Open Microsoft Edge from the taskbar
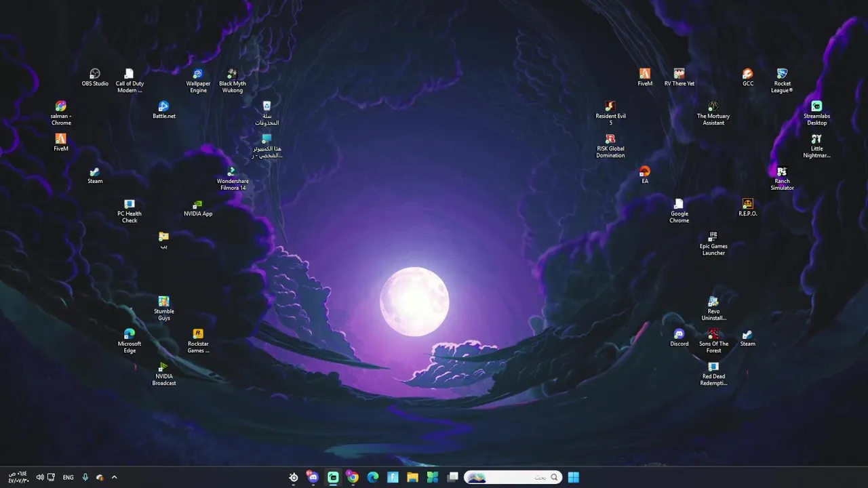Image resolution: width=868 pixels, height=488 pixels. (x=372, y=477)
